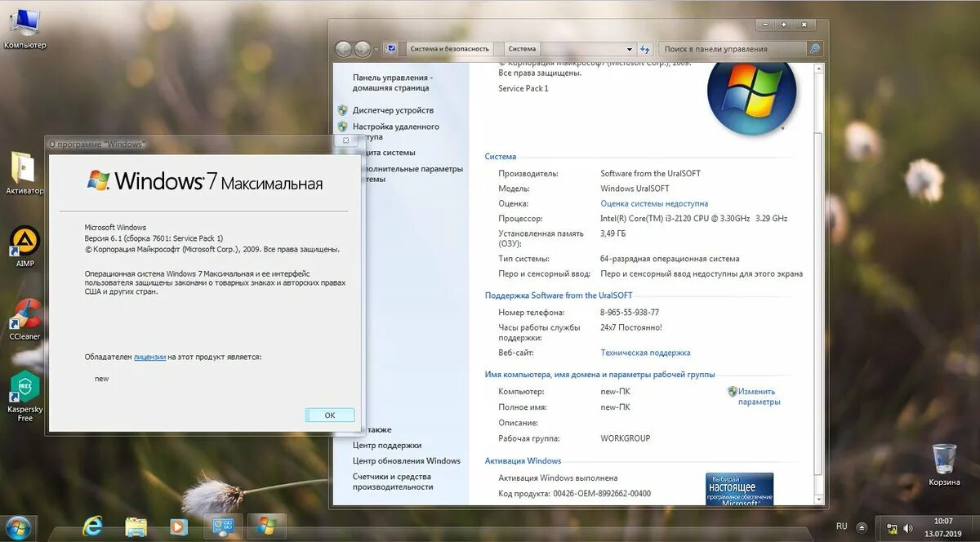The image size is (980, 542).
Task: Select 64-разрядная операционная система text
Action: (670, 259)
